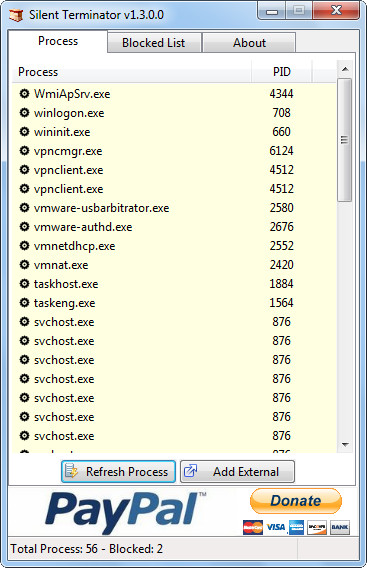Click the Silent Terminator app icon in title bar

coord(16,15)
